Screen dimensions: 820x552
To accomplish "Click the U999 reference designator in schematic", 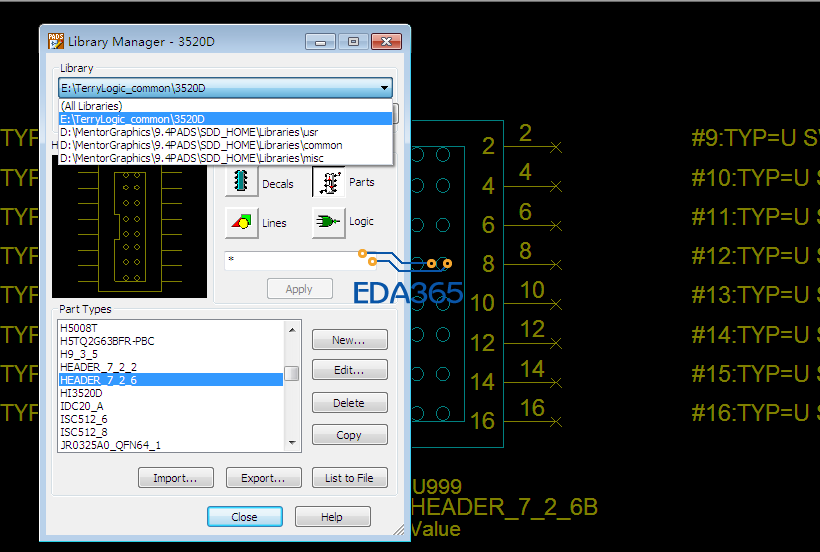I will (437, 487).
